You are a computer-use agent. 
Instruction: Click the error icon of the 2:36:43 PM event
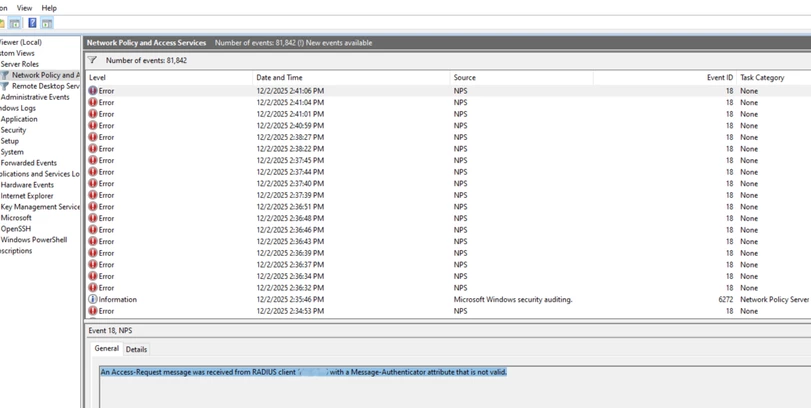(93, 241)
